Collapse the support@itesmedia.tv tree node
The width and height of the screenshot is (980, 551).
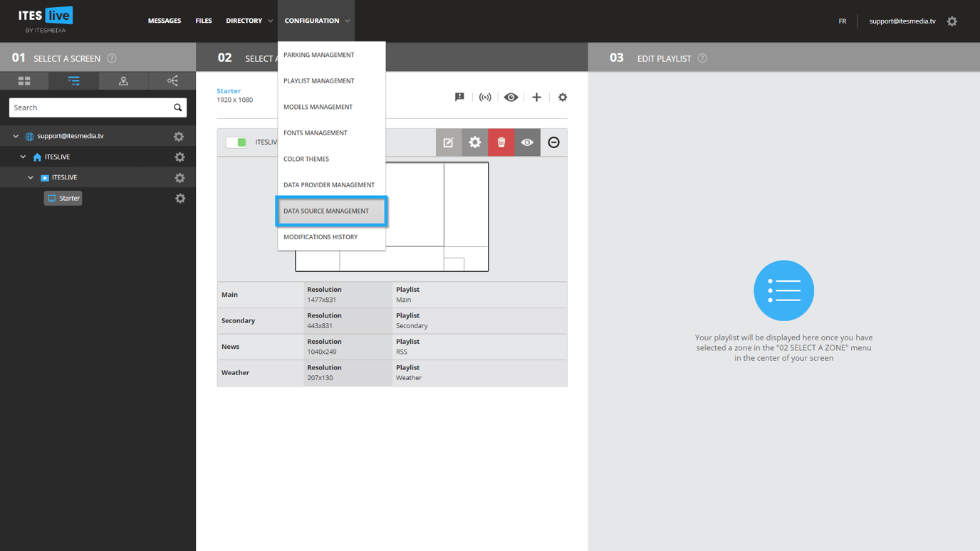16,136
